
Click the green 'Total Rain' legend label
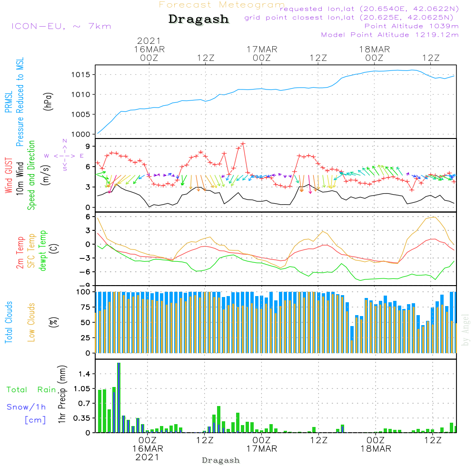31,390
